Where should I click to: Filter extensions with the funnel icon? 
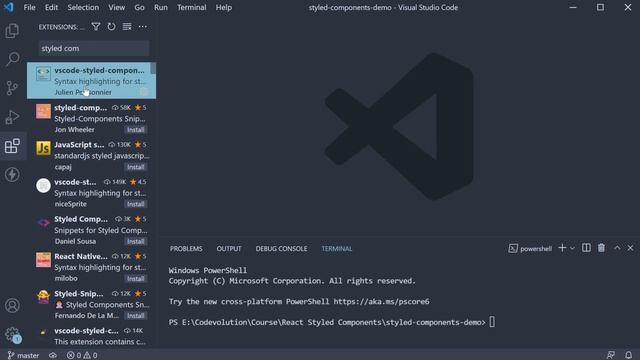[96, 27]
